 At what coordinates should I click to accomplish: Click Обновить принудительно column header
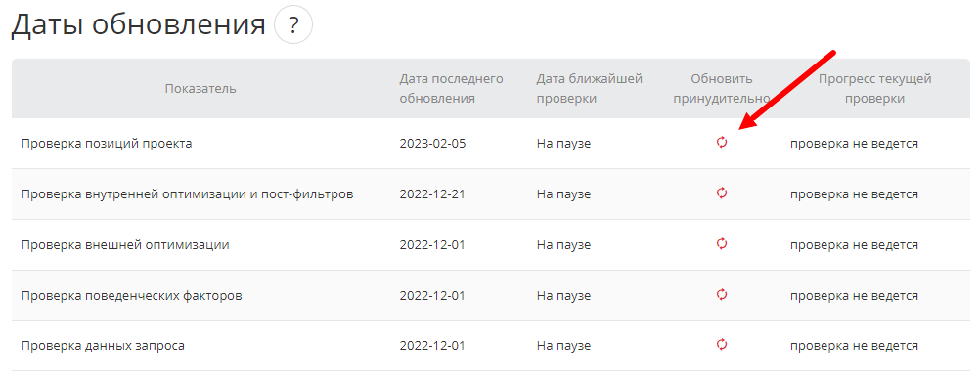[722, 89]
